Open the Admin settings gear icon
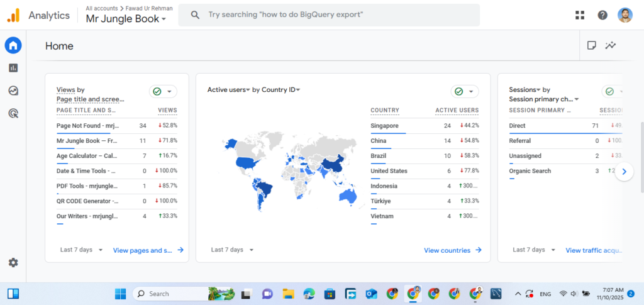The width and height of the screenshot is (644, 305). 13,262
